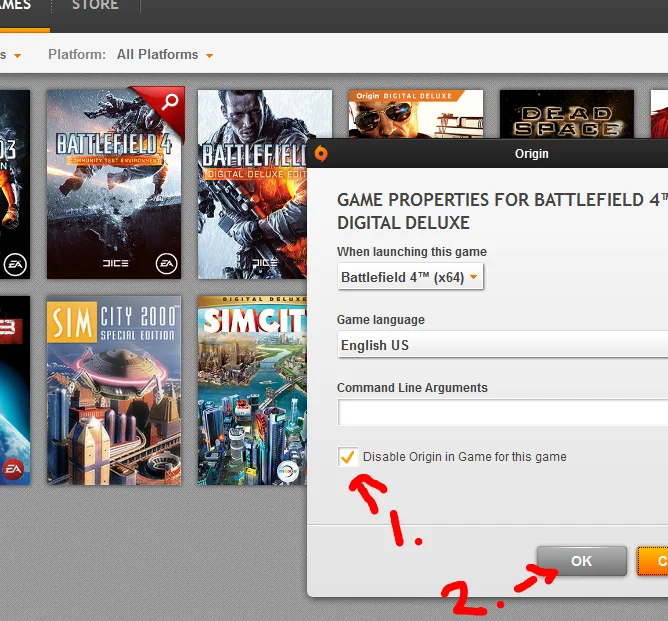The width and height of the screenshot is (668, 621).
Task: Confirm game properties with OK
Action: [582, 561]
